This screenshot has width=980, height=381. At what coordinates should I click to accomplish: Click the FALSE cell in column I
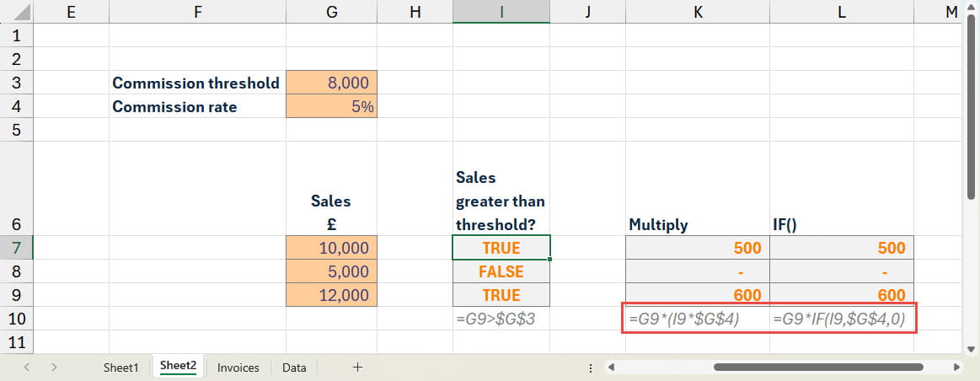501,271
